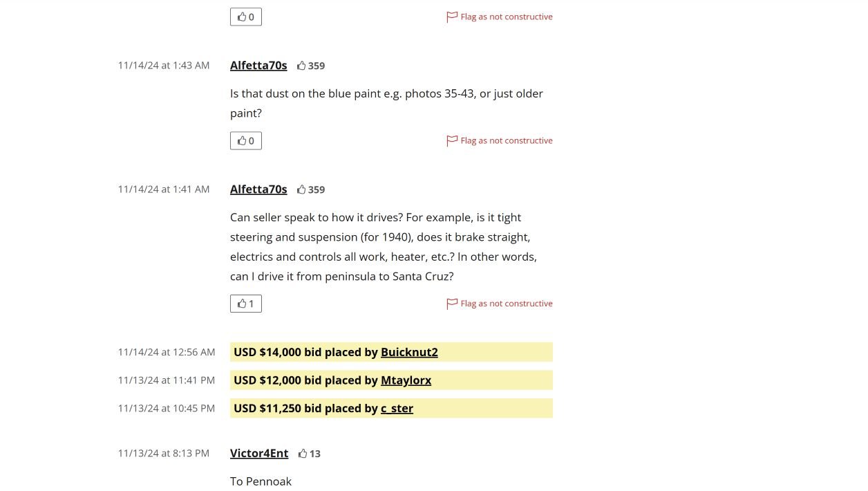Upvote the comment asking how it drives
The width and height of the screenshot is (868, 491).
pyautogui.click(x=245, y=304)
